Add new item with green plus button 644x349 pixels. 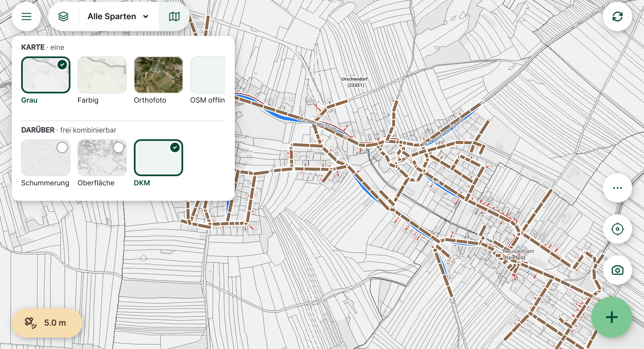point(611,317)
